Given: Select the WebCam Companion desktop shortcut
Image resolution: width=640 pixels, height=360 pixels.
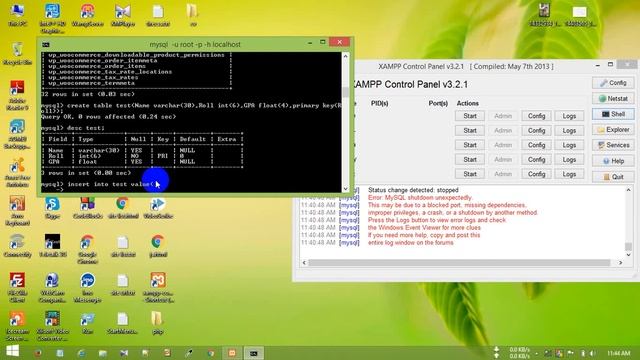Looking at the screenshot, I should click(x=52, y=288).
